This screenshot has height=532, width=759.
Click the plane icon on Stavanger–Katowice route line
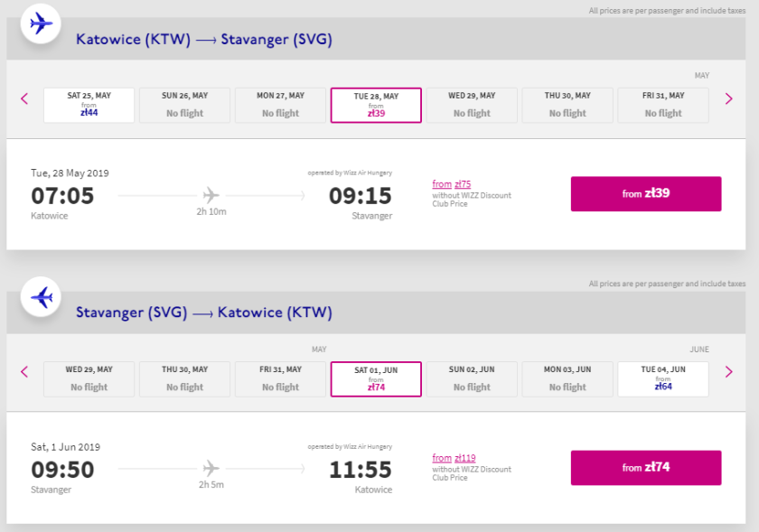click(x=211, y=468)
